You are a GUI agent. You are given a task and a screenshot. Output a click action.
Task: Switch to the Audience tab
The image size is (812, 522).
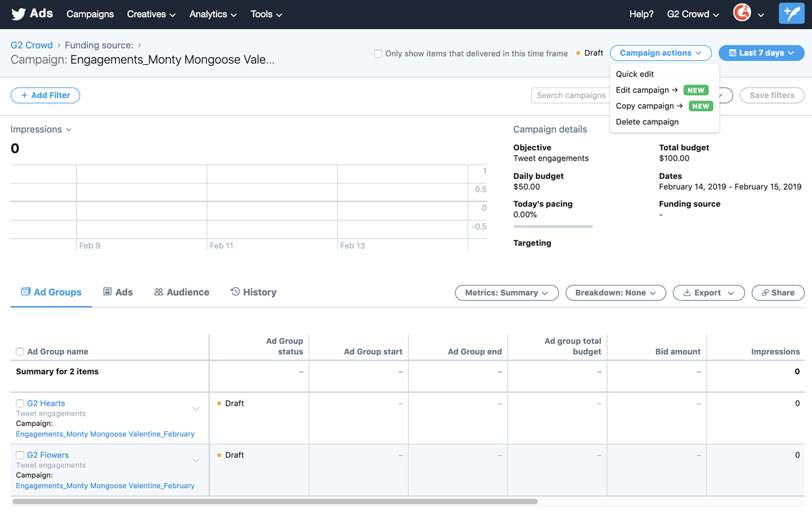(x=181, y=292)
